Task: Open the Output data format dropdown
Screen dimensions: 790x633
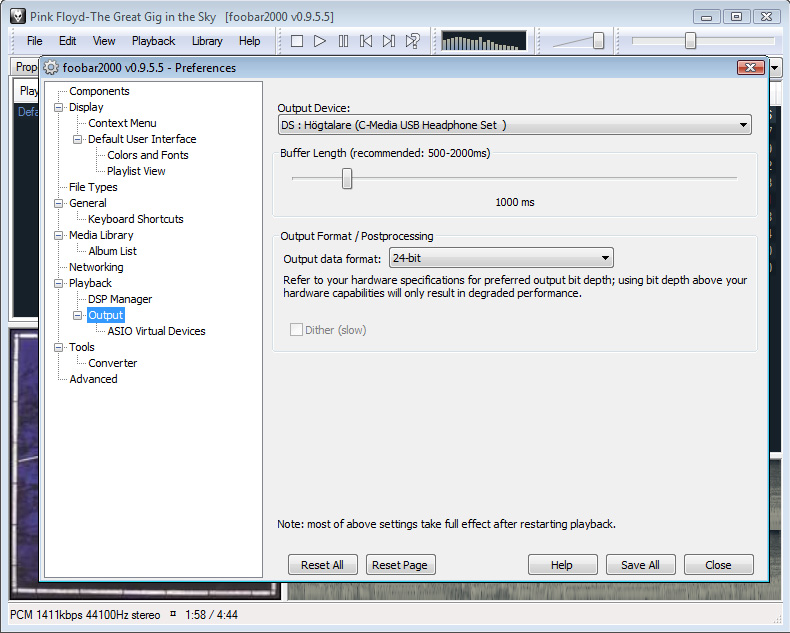Action: (x=501, y=258)
